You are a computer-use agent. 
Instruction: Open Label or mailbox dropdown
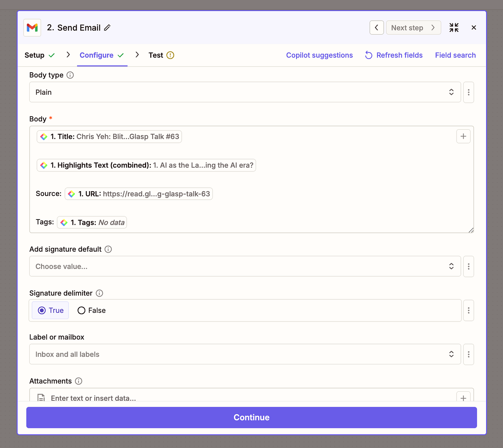click(245, 354)
